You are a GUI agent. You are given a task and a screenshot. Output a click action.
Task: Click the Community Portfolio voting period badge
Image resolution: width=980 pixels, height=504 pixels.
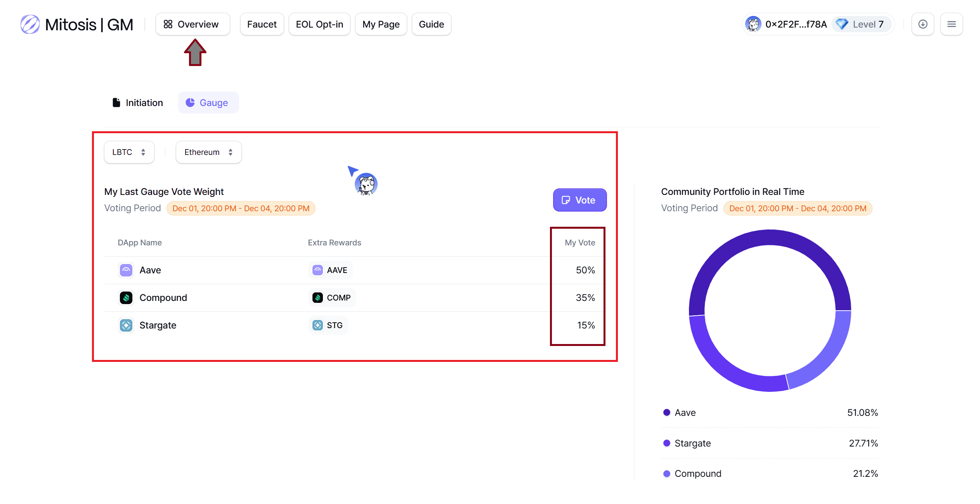(798, 209)
